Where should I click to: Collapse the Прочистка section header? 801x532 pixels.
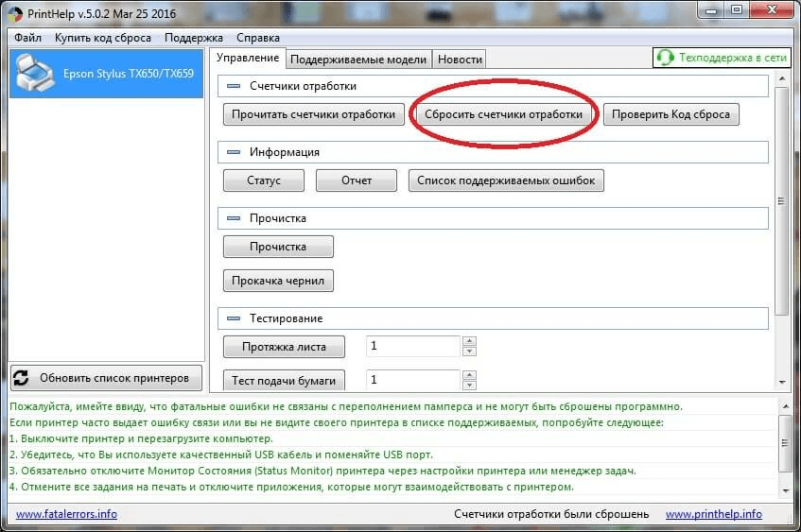234,218
